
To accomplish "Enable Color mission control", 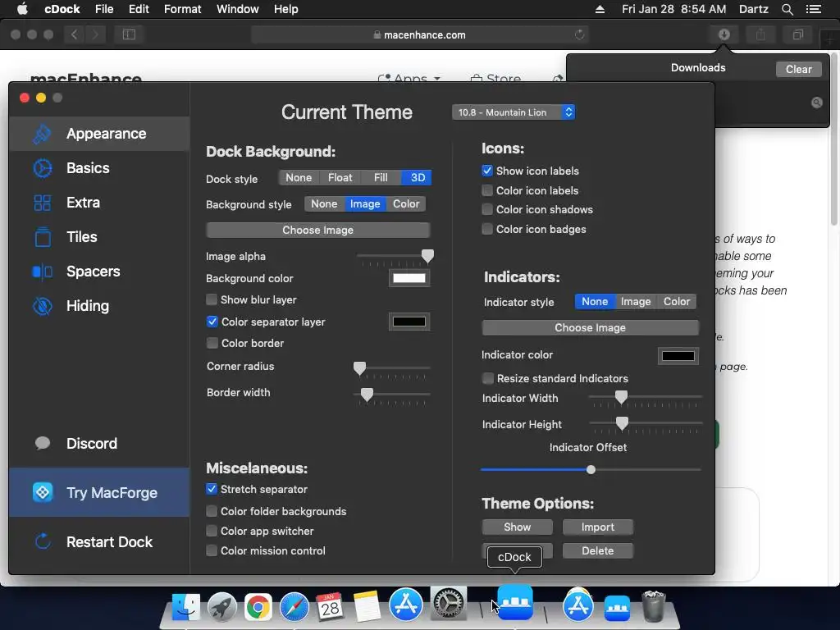I will pos(212,550).
